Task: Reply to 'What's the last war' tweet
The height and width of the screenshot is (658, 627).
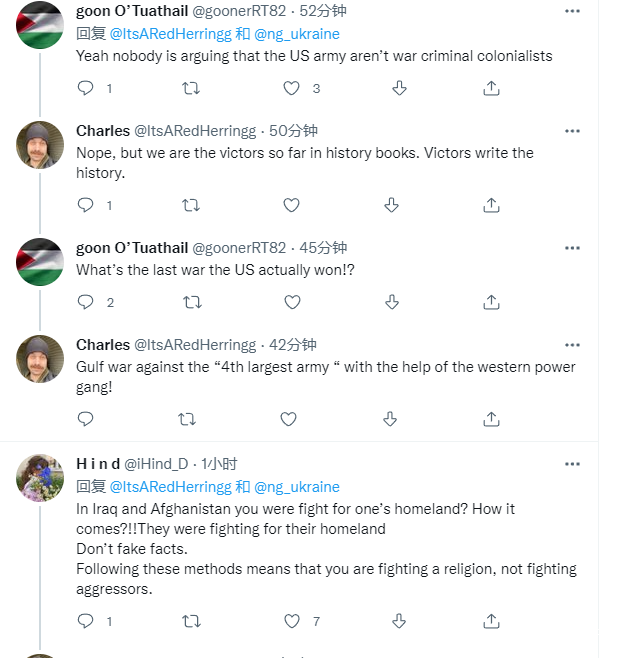Action: coord(86,302)
